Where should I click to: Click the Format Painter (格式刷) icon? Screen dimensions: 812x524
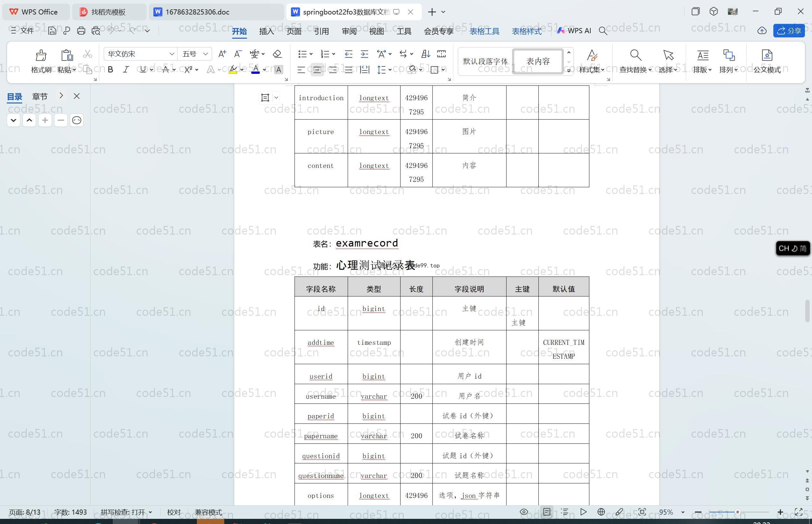pos(41,55)
